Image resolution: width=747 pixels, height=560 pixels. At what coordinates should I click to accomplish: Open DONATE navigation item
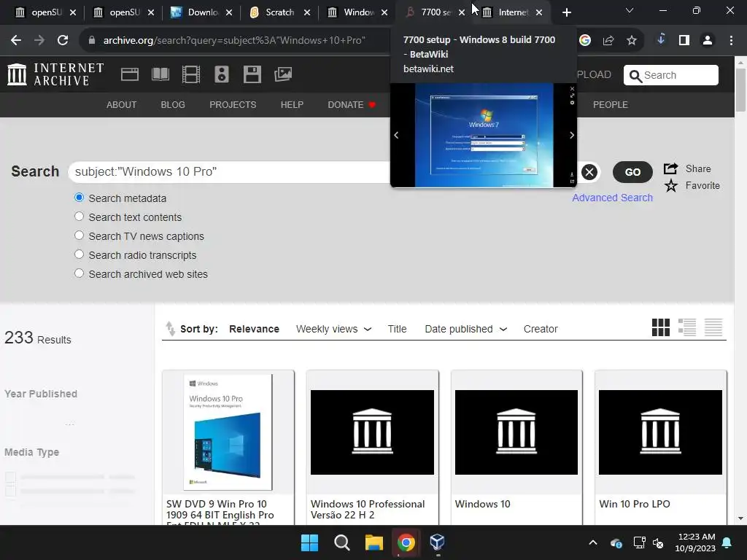pos(352,105)
